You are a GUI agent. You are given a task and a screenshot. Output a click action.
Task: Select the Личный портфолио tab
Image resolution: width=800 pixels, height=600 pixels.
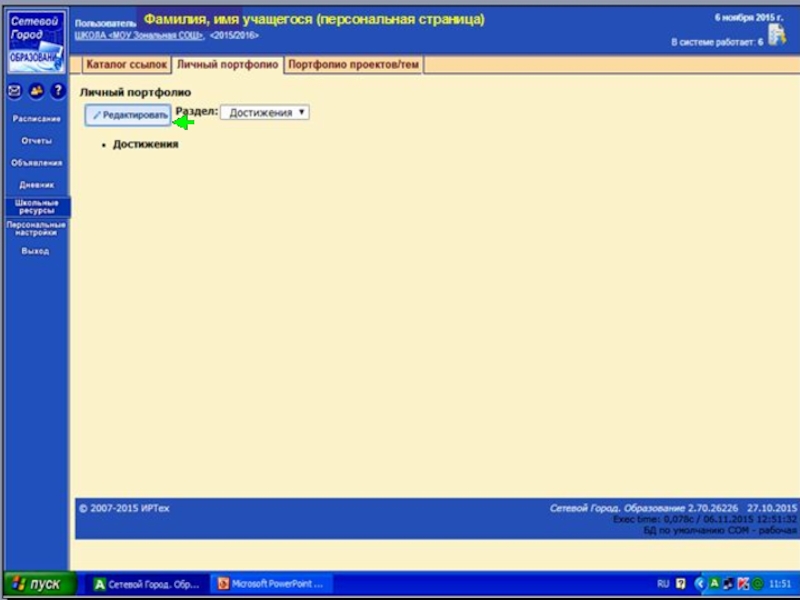[x=227, y=65]
